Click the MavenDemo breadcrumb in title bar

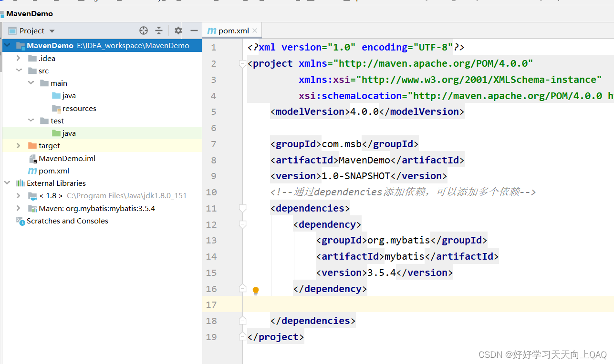click(x=30, y=14)
